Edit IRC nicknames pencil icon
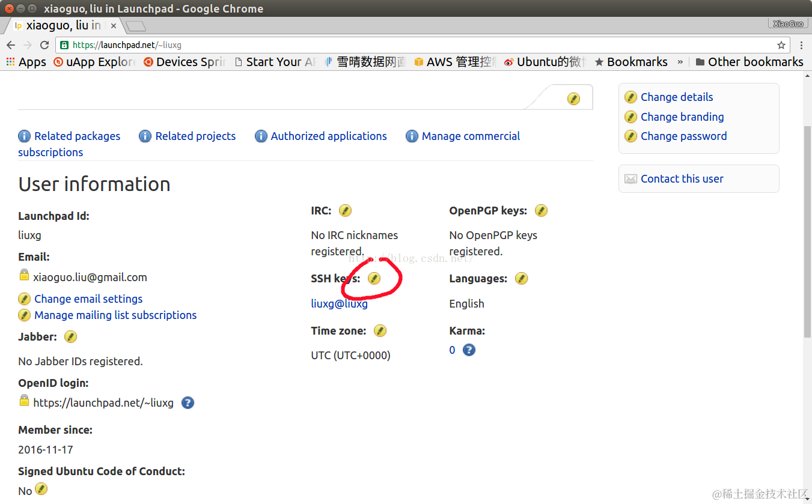This screenshot has height=504, width=812. coord(345,211)
